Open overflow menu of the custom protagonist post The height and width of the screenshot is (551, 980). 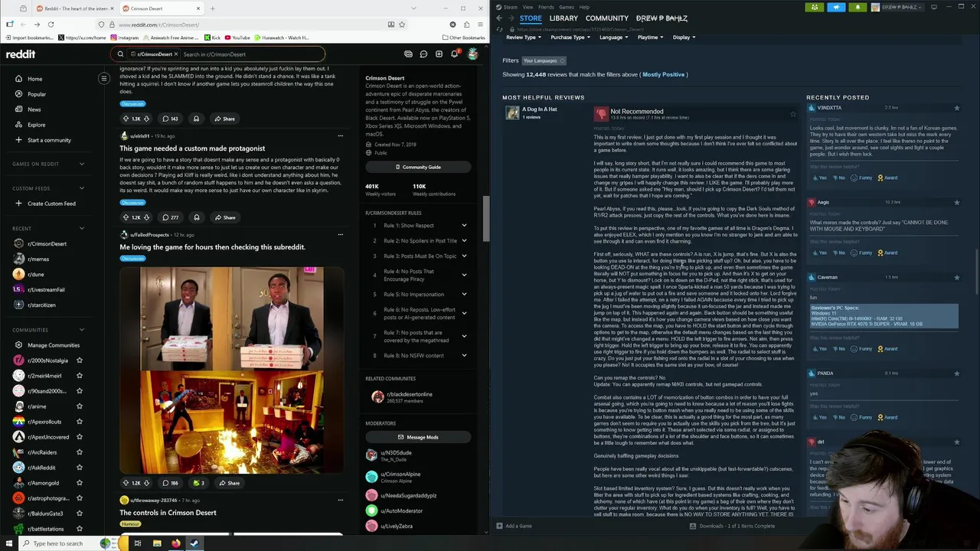tap(340, 136)
